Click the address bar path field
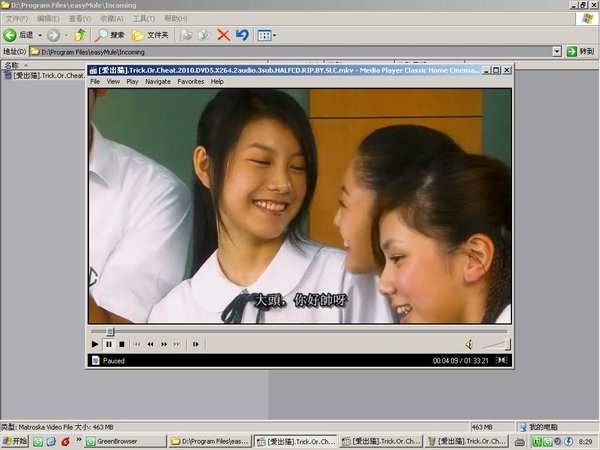 291,52
